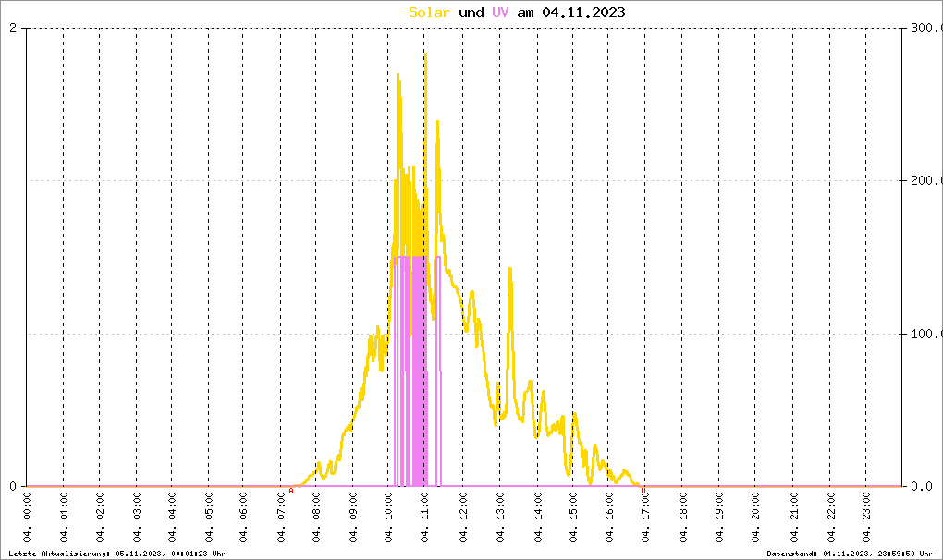Click the date 04.11.2023 in the chart title
This screenshot has height=560, width=943.
583,12
